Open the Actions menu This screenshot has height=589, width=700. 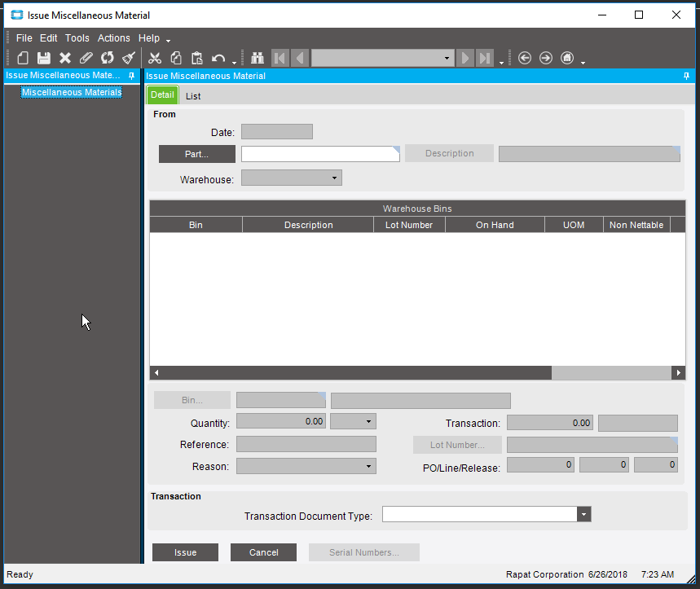(x=113, y=38)
